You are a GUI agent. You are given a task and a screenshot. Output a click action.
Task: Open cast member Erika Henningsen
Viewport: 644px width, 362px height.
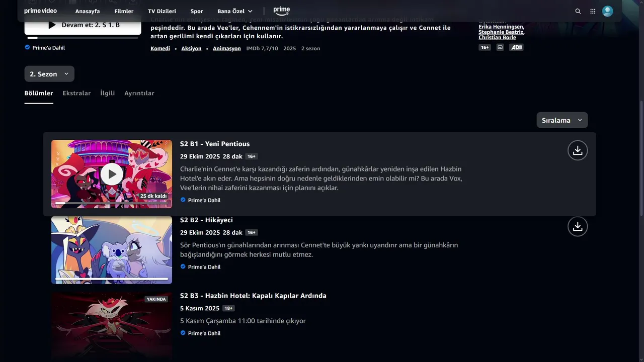tap(501, 27)
